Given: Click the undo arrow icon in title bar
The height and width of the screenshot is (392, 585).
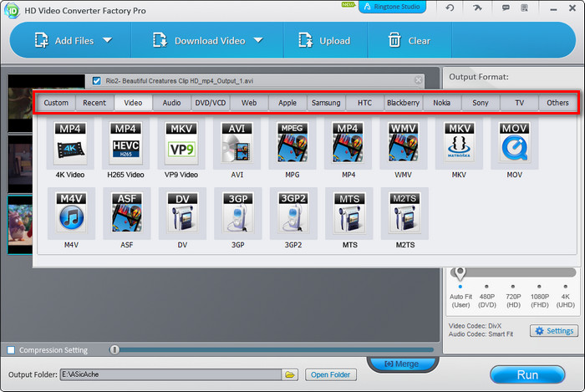Looking at the screenshot, I should coord(450,8).
